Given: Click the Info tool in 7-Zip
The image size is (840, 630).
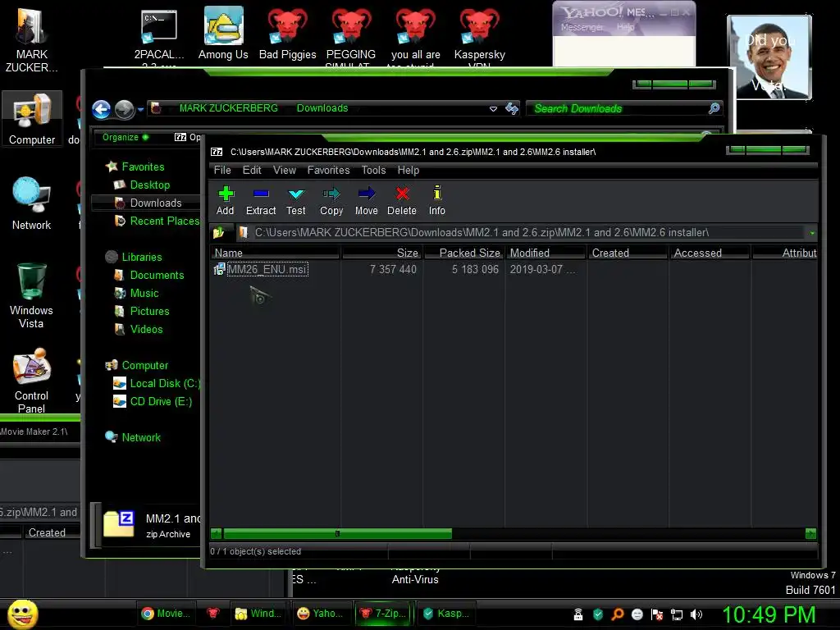Looking at the screenshot, I should (436, 200).
